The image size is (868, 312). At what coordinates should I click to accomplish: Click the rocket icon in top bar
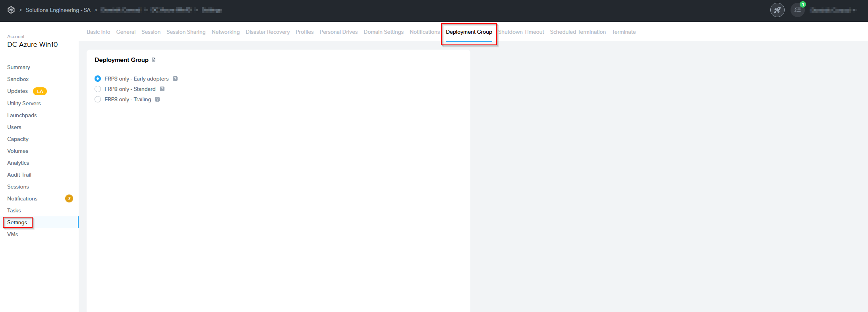[777, 10]
